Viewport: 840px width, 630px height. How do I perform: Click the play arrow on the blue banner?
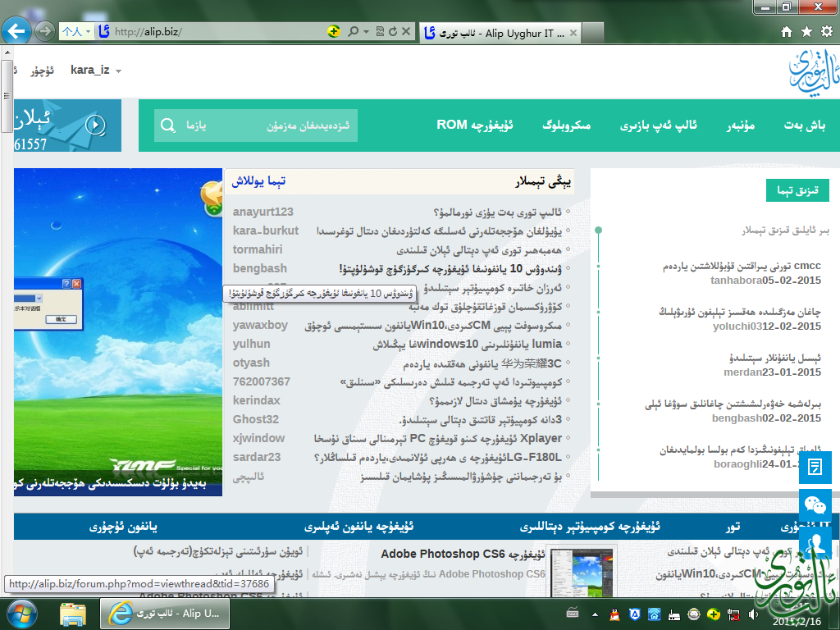pos(96,125)
